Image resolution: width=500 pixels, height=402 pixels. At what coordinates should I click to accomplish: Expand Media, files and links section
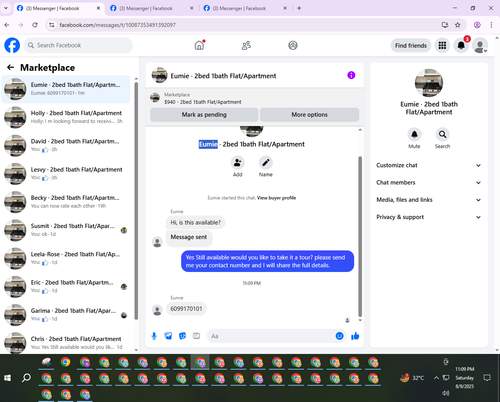coord(429,200)
